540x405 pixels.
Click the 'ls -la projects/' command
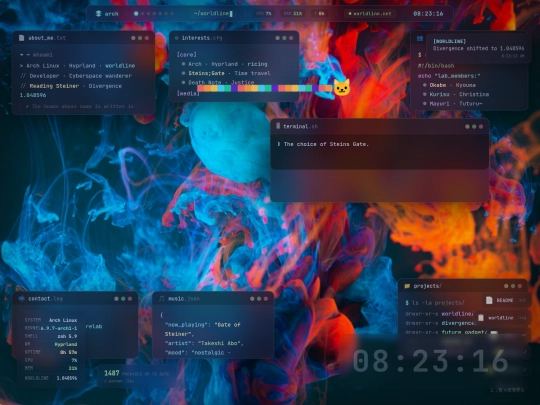[434, 303]
